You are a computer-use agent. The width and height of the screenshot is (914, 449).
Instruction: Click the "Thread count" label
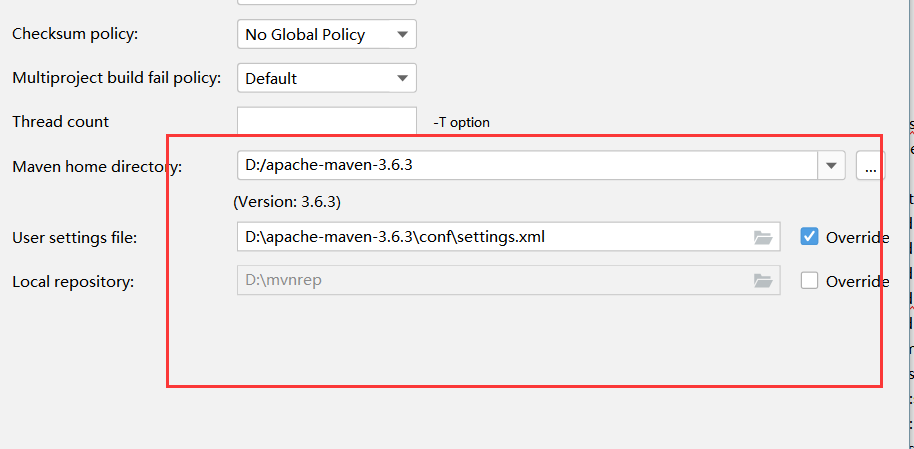[61, 122]
